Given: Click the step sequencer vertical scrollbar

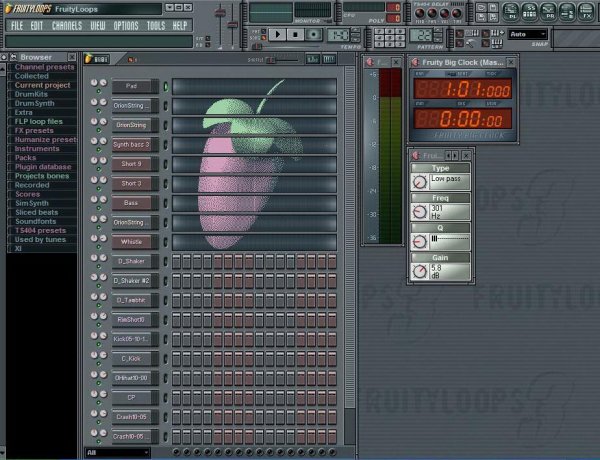Looking at the screenshot, I should click(350, 237).
